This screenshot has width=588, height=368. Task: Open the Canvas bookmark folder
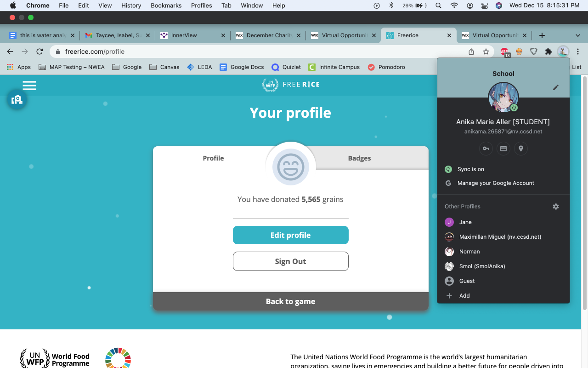pos(164,67)
